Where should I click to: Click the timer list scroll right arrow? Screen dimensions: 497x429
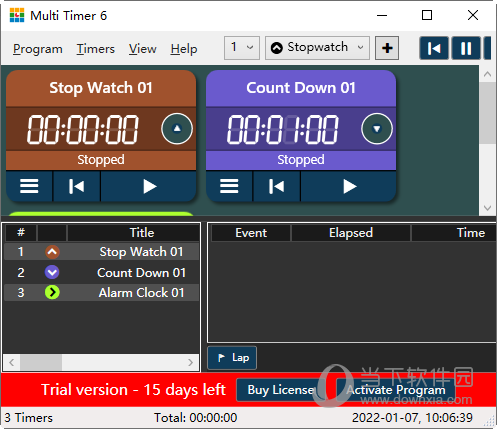click(x=190, y=362)
